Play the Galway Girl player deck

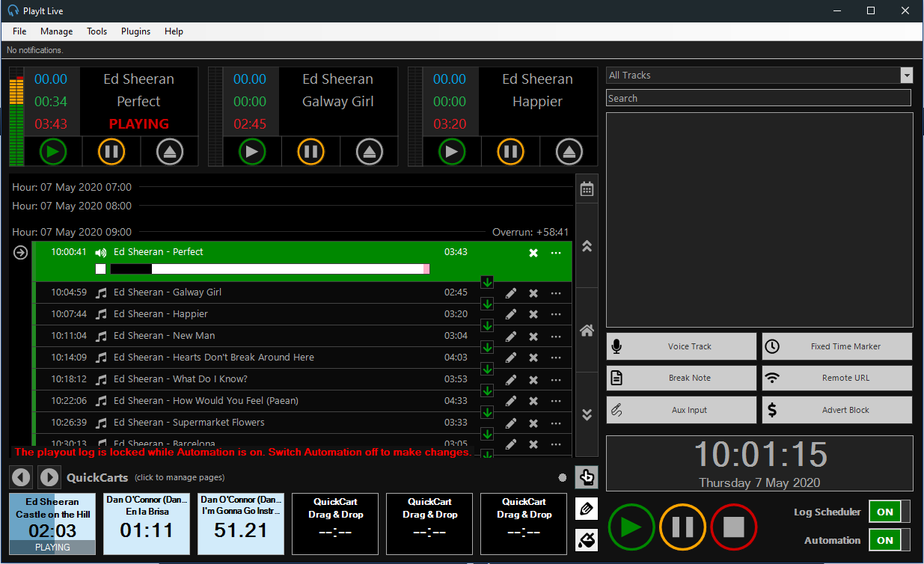(252, 151)
